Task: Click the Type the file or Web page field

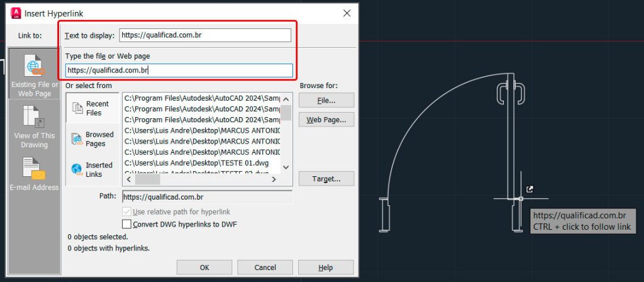Action: 179,70
